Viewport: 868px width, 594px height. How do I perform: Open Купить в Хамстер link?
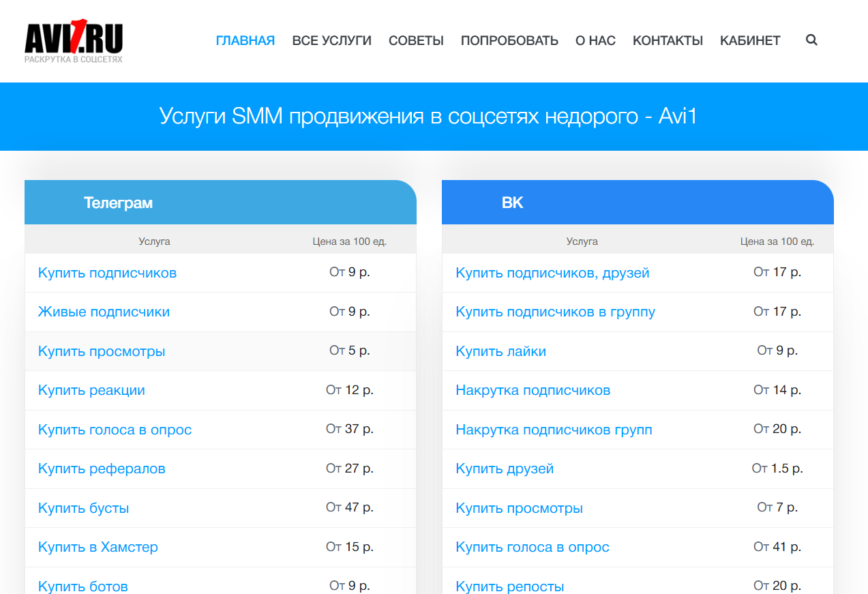[x=98, y=547]
